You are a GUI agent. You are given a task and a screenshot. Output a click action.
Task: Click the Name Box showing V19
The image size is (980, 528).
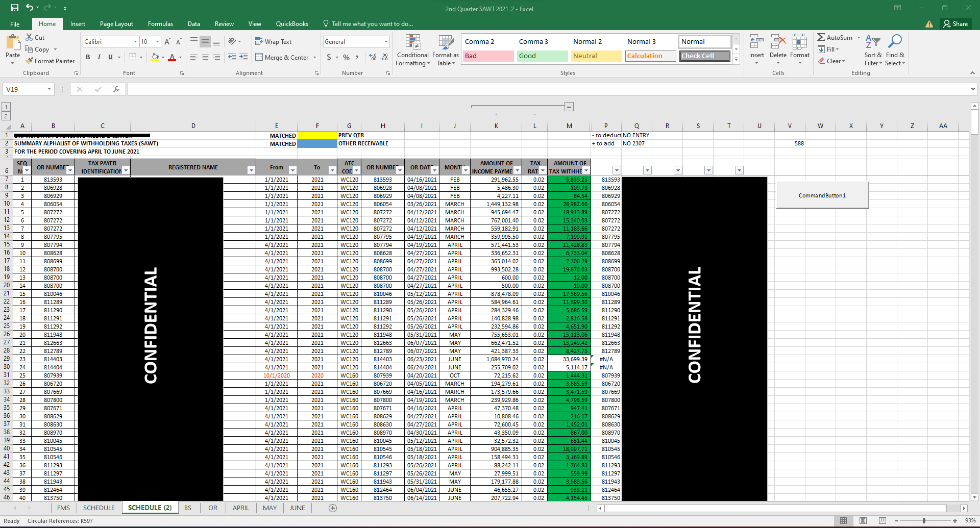[x=24, y=89]
